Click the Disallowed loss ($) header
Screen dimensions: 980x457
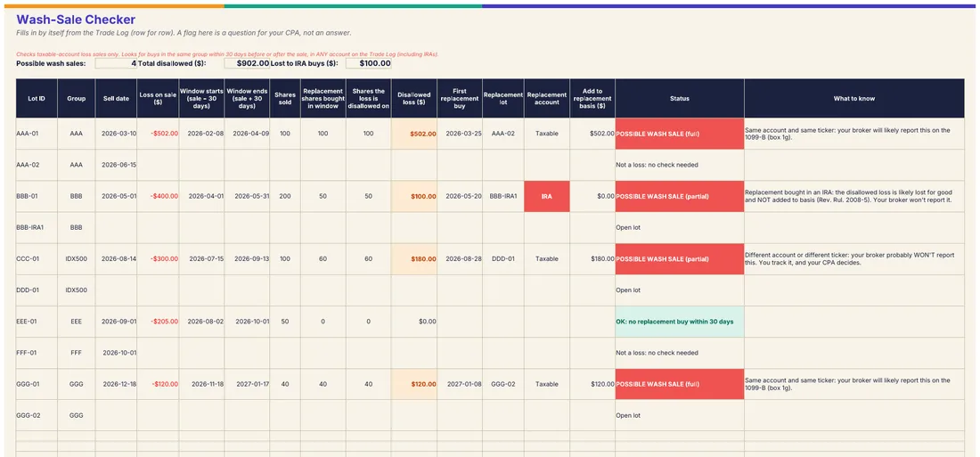(413, 98)
